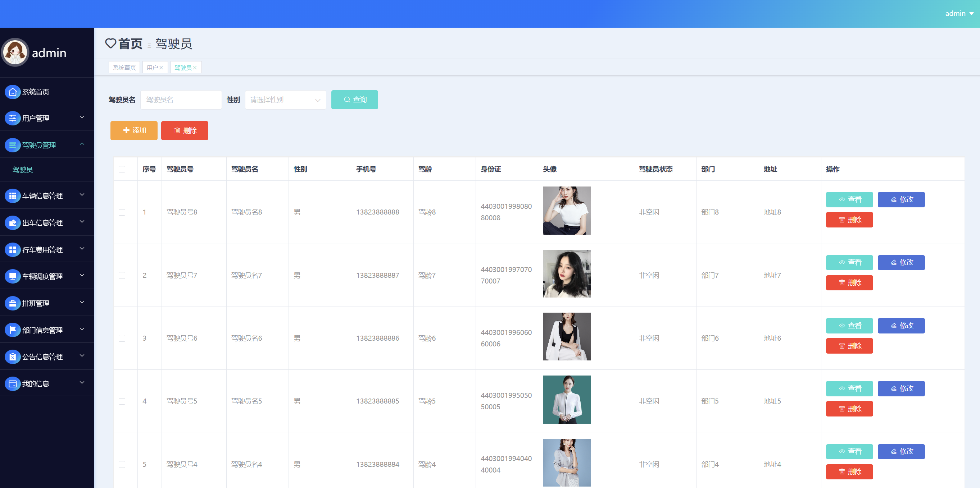Screen dimensions: 980x488
Task: Close the 驾驶员 tab with its X
Action: coord(195,68)
